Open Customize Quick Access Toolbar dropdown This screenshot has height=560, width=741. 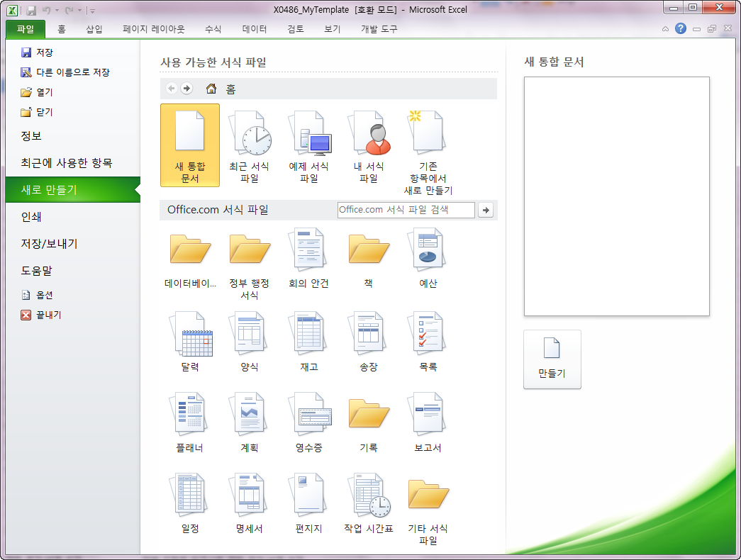[x=93, y=11]
